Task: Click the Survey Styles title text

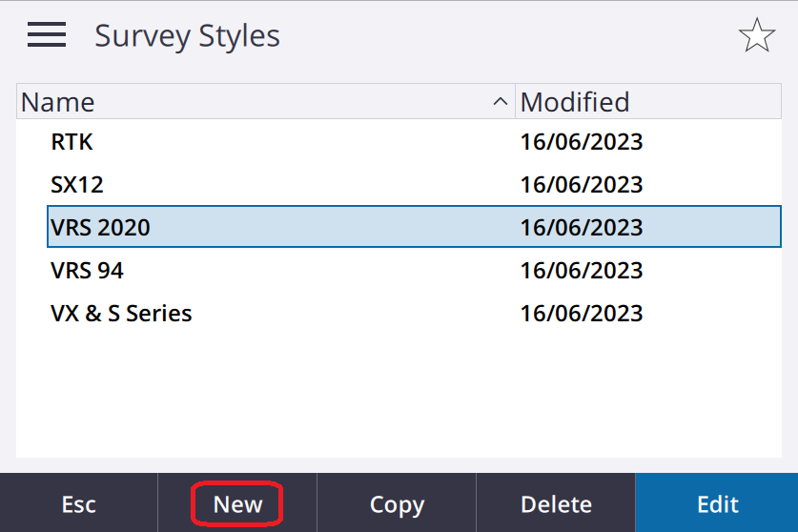Action: 187,36
